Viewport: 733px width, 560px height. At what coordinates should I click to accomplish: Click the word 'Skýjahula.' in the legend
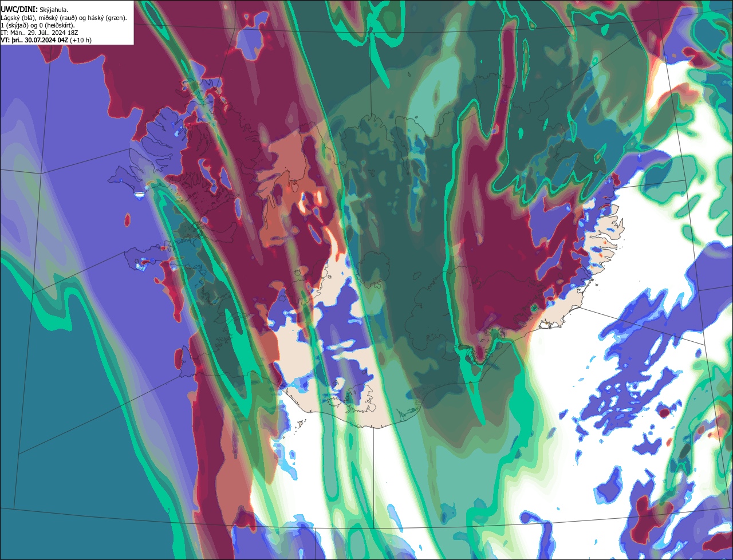pos(54,10)
